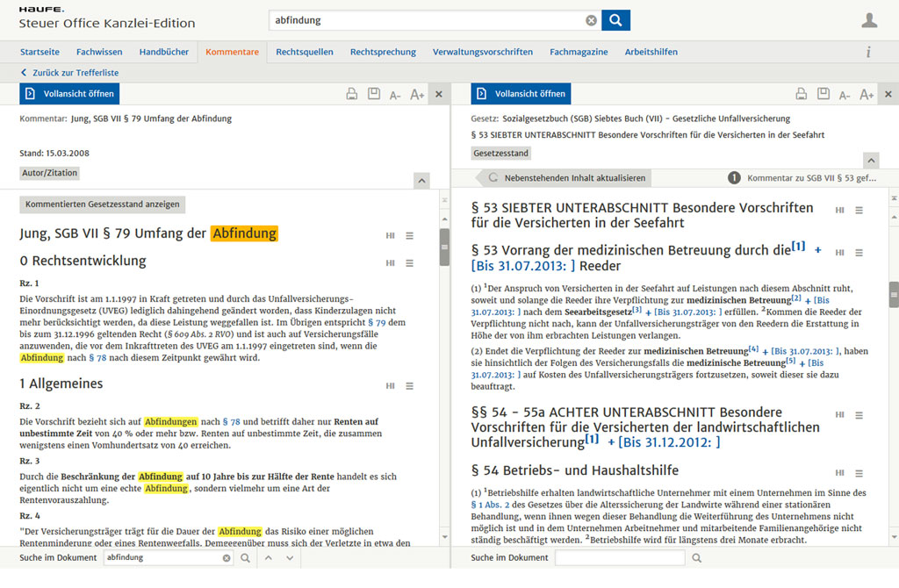Clear the main search field text
This screenshot has height=588, width=899.
[x=591, y=21]
